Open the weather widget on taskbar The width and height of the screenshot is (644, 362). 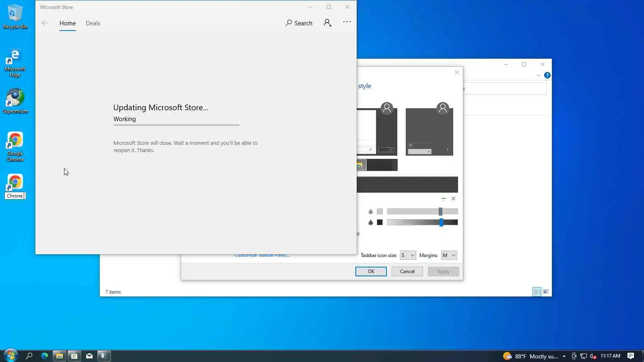(x=530, y=356)
